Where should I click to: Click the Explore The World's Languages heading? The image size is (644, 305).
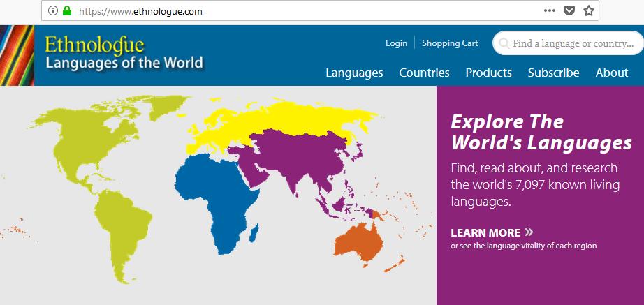tap(541, 133)
